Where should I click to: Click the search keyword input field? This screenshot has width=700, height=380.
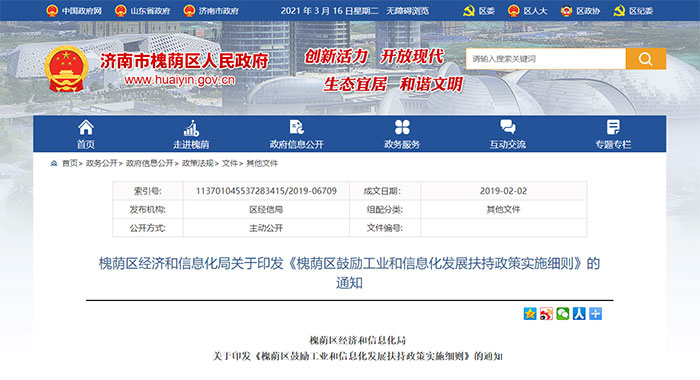pos(546,58)
